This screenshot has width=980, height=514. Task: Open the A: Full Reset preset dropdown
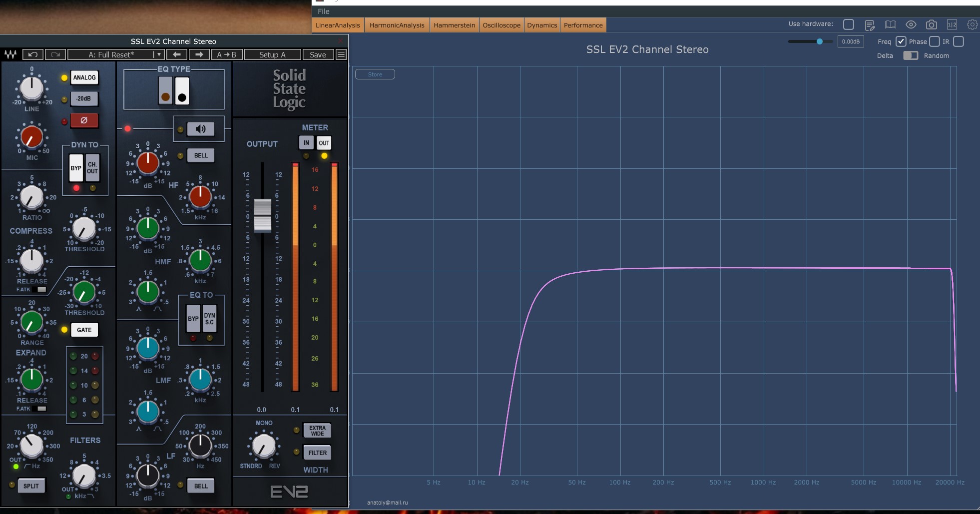click(115, 54)
